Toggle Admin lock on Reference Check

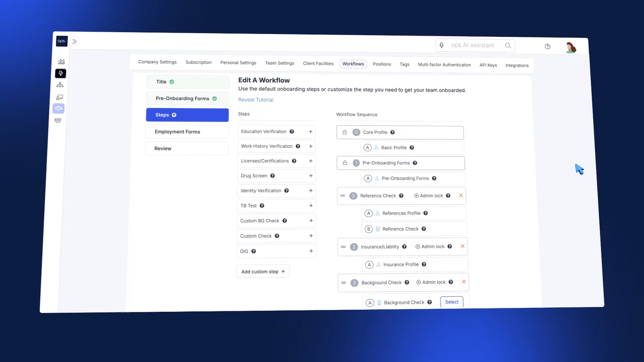tap(428, 196)
